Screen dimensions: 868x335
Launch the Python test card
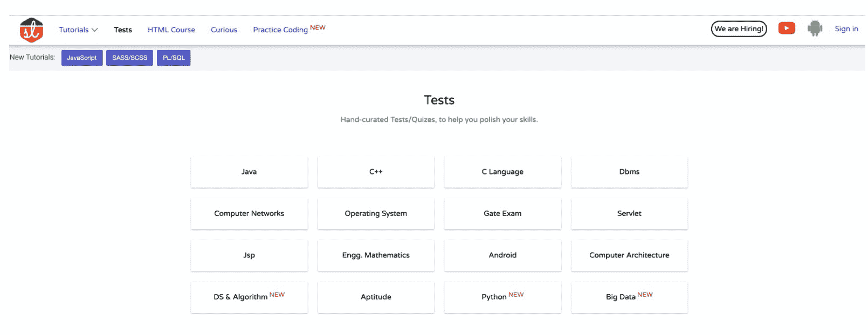pyautogui.click(x=502, y=297)
